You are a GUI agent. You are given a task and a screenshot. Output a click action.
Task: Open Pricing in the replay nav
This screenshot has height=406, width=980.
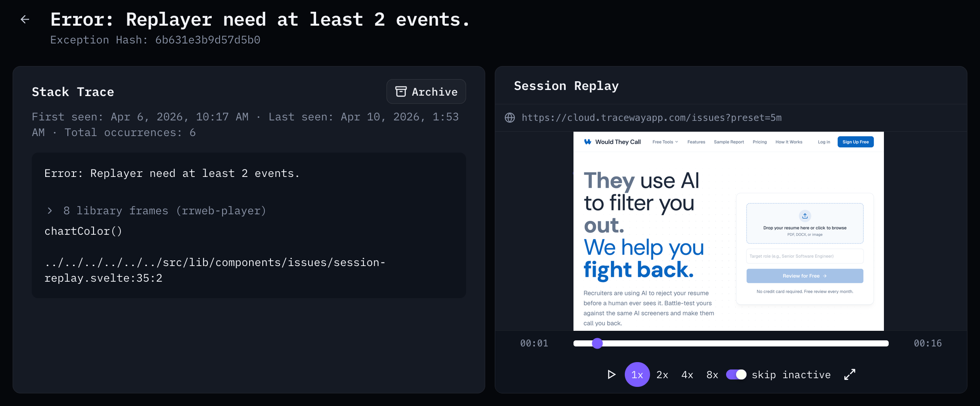[760, 142]
